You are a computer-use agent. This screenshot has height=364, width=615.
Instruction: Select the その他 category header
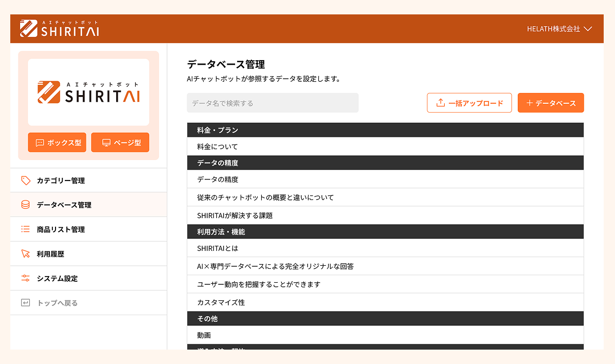pos(385,319)
